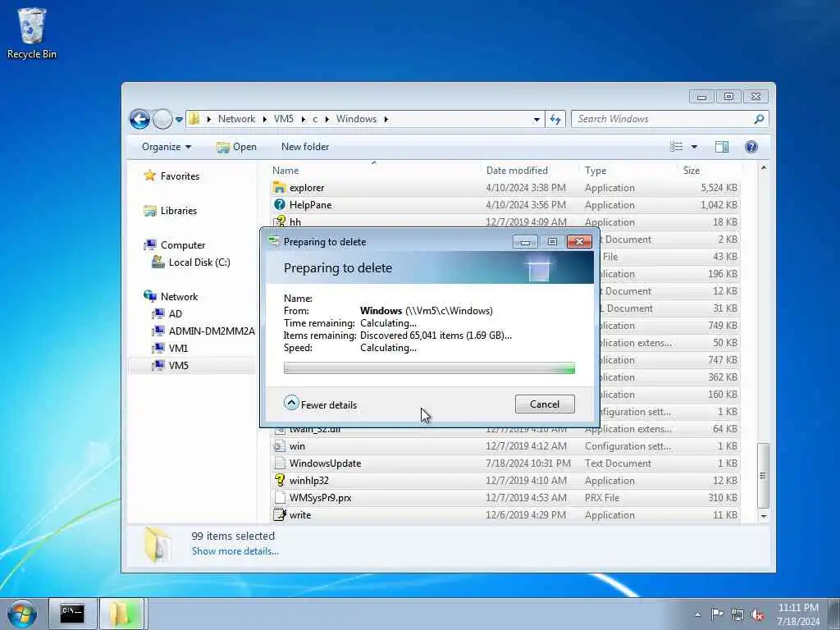Select the VM1 network computer
The width and height of the screenshot is (840, 630).
click(x=170, y=348)
